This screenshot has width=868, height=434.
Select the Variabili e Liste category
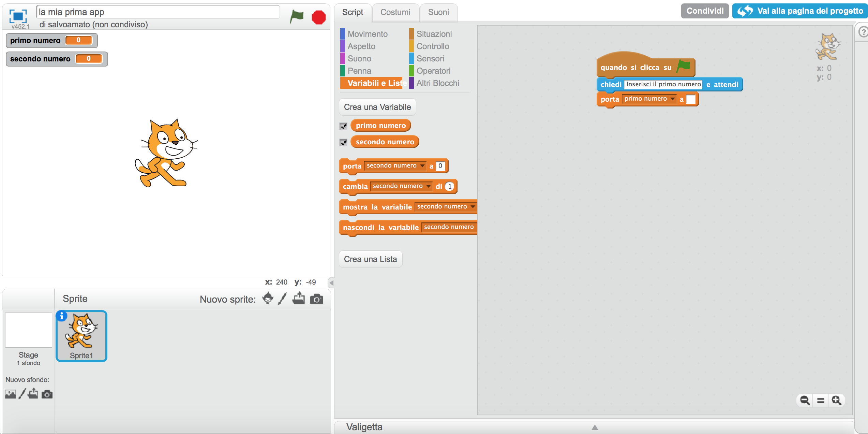(x=373, y=83)
